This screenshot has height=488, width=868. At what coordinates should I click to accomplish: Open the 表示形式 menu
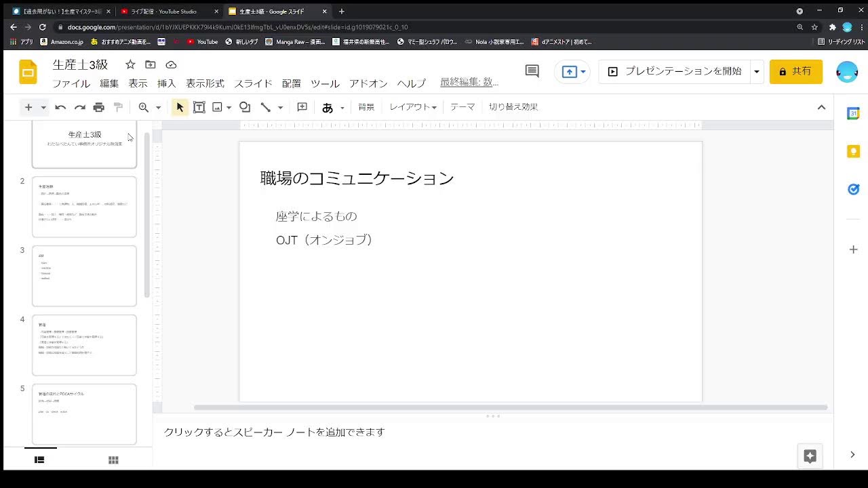(x=205, y=83)
